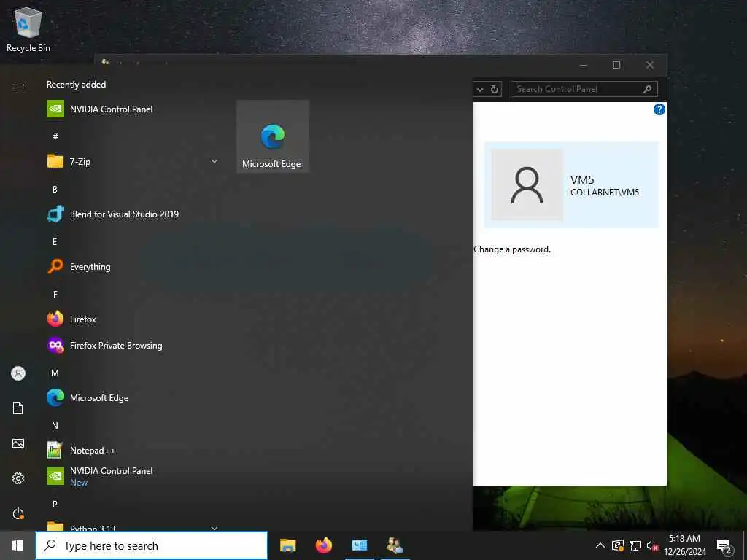Open NVIDIA Control Panel under Recently added

[133, 109]
